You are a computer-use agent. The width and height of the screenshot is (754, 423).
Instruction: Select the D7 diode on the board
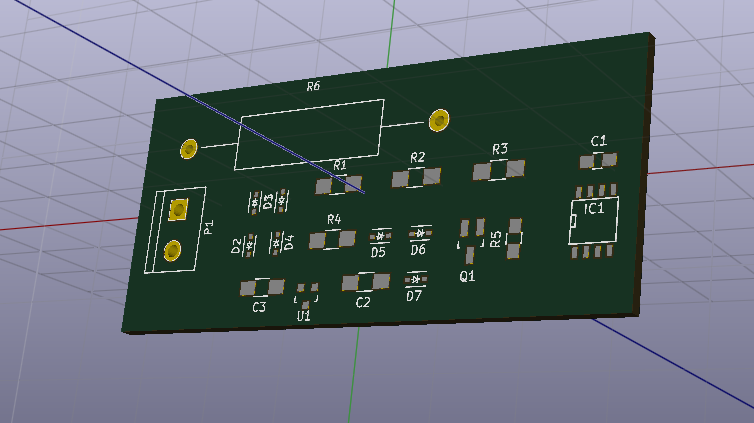tap(415, 280)
